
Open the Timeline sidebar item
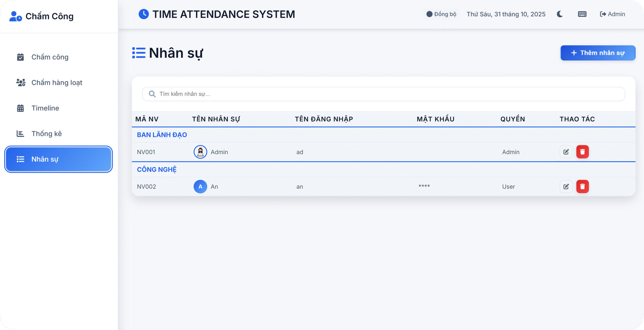click(x=45, y=108)
